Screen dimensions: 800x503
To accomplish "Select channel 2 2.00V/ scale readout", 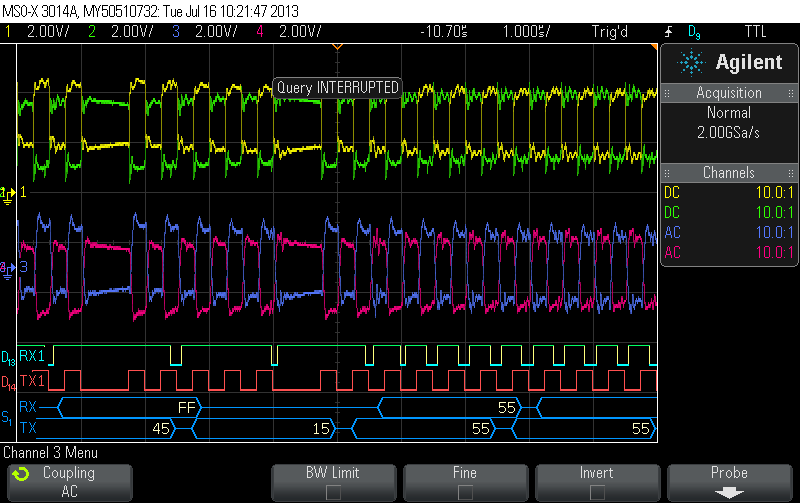I will tap(132, 32).
